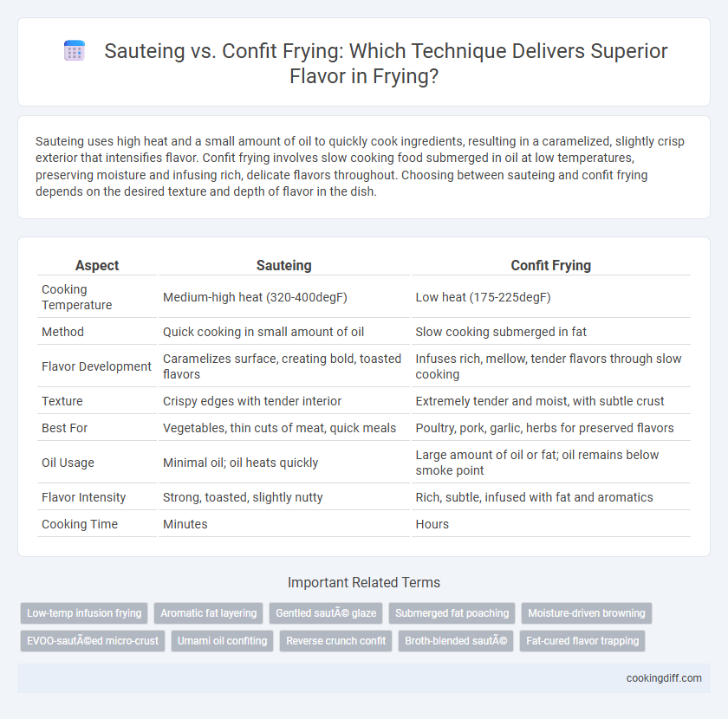
Task: Visit the cookingdiff.com footer link
Action: click(x=664, y=678)
